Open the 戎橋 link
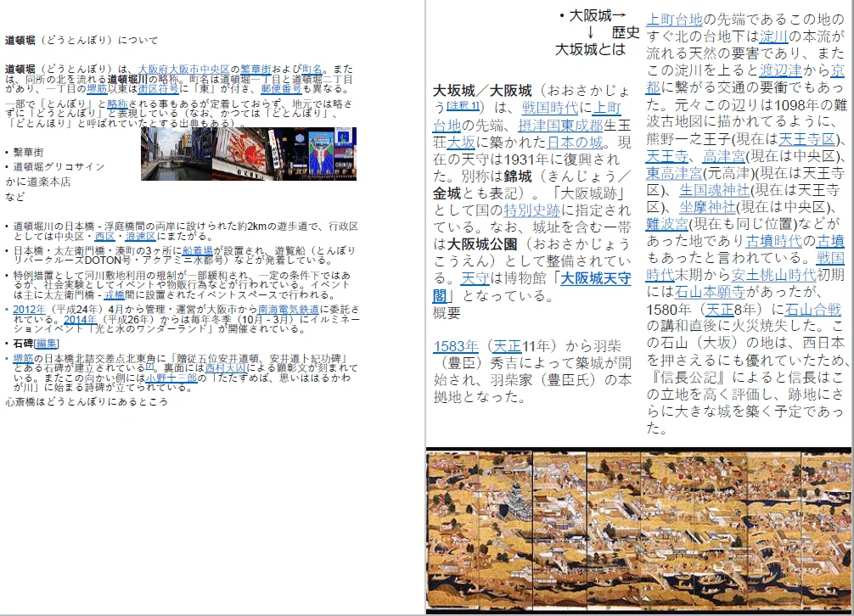The image size is (854, 616). click(115, 294)
